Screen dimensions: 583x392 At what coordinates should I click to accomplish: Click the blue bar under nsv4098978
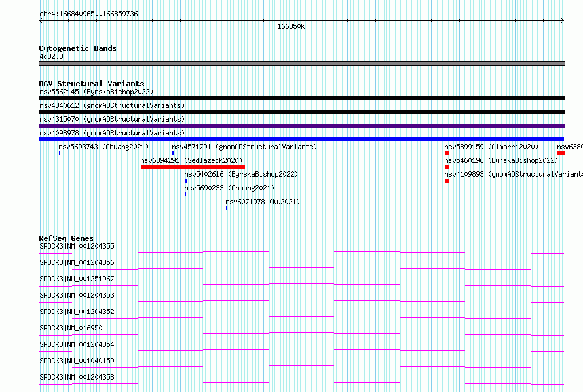[x=301, y=139]
